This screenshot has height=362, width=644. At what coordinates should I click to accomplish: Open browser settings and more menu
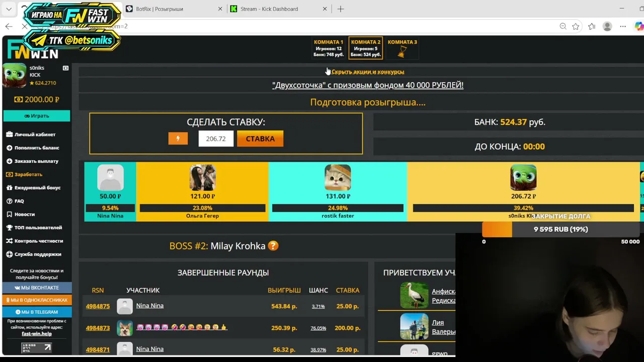[x=623, y=26]
